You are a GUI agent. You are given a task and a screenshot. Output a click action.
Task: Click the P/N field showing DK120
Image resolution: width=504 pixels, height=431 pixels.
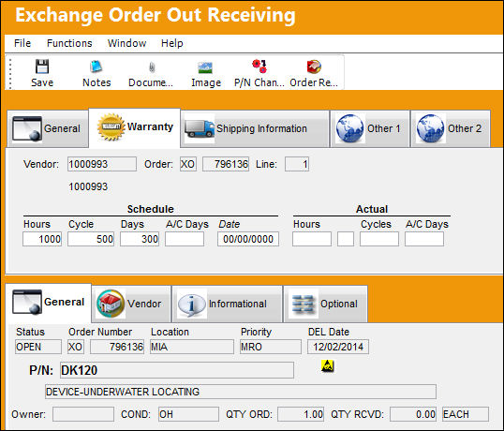point(177,370)
